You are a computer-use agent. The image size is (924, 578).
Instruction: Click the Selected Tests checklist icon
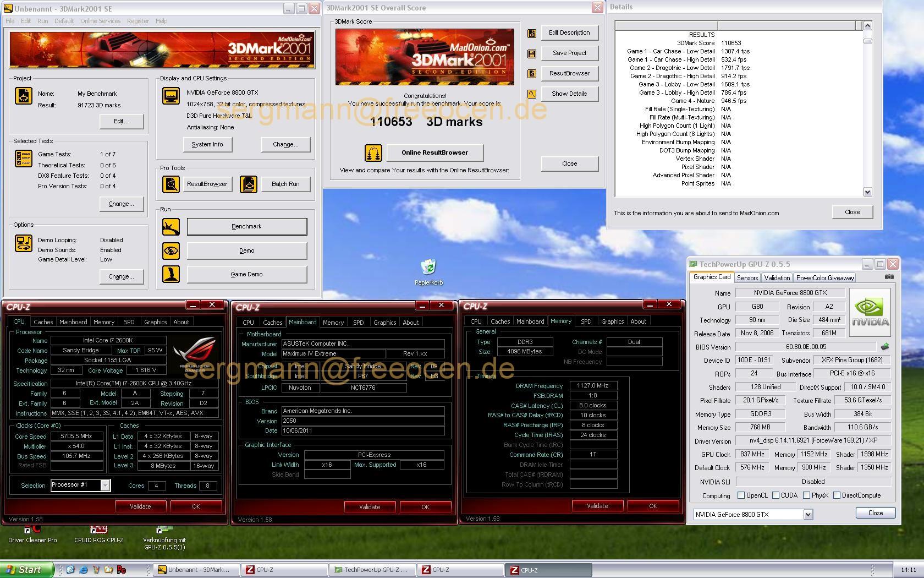click(24, 159)
